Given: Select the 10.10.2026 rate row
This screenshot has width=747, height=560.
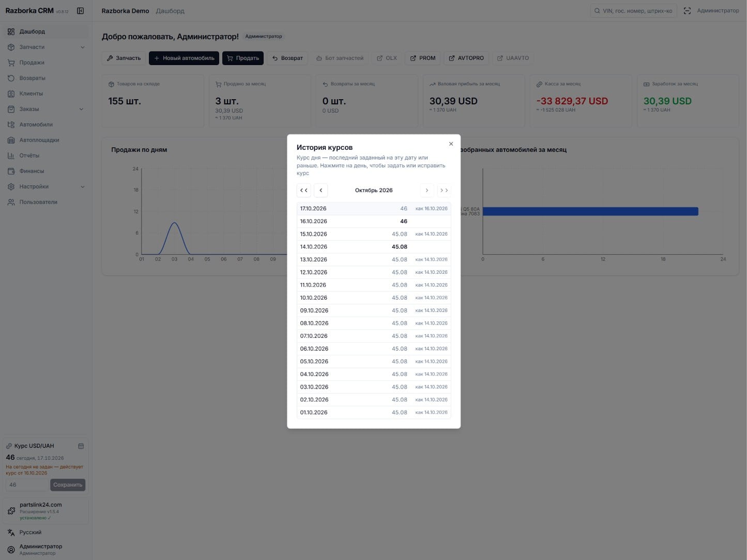Looking at the screenshot, I should (374, 298).
